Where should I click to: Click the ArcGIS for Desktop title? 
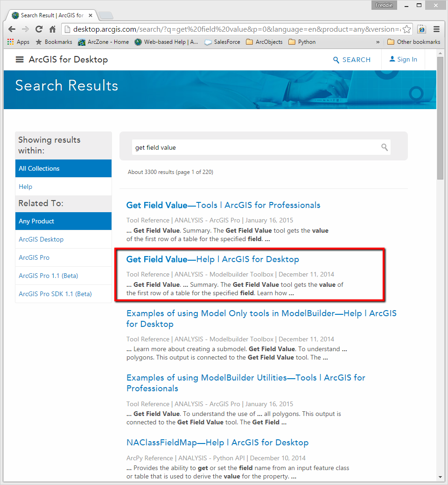[68, 59]
